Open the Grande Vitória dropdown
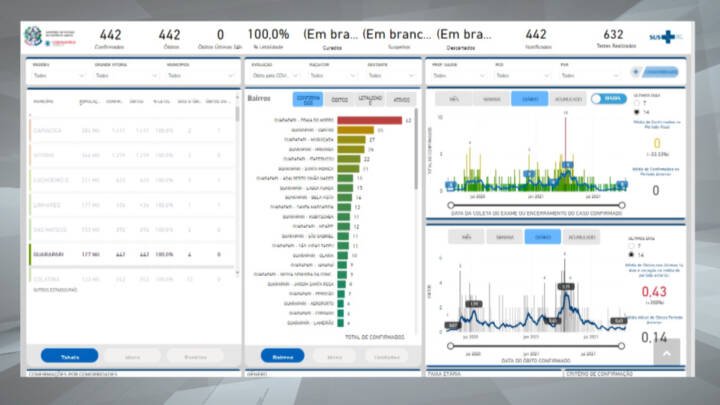The image size is (720, 405). tap(126, 75)
